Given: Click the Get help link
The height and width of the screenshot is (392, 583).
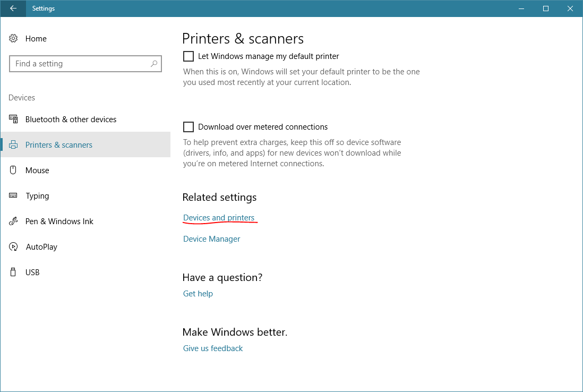Looking at the screenshot, I should [x=198, y=293].
